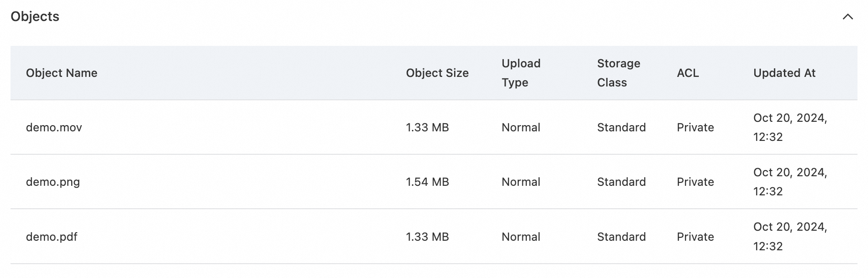Image resolution: width=868 pixels, height=278 pixels.
Task: Click the Storage Class column header
Action: point(618,73)
